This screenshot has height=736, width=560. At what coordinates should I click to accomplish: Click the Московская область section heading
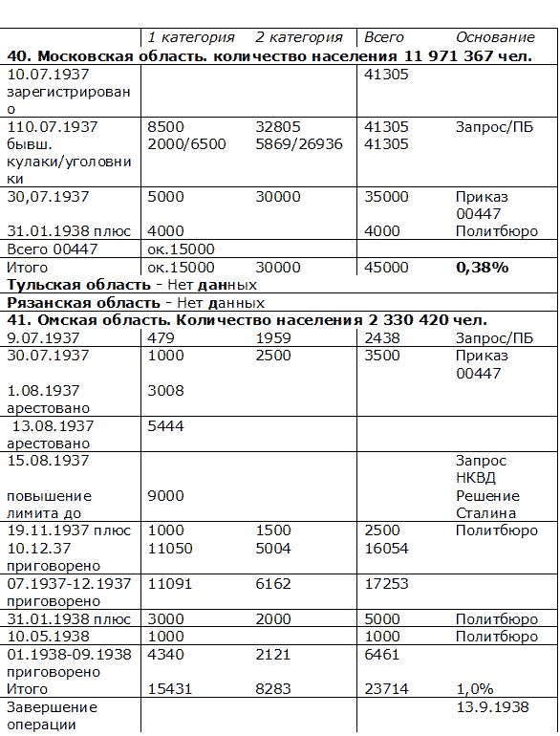tap(269, 56)
